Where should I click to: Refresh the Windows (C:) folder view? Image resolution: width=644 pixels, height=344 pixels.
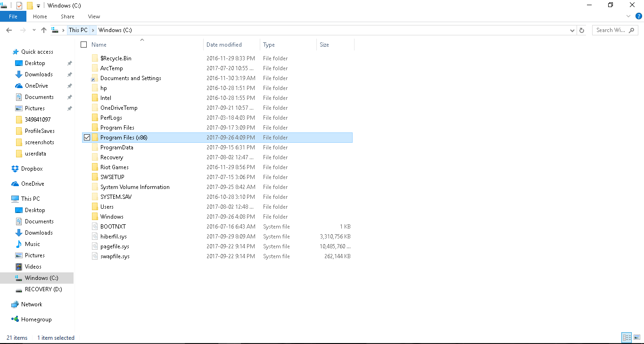(582, 30)
